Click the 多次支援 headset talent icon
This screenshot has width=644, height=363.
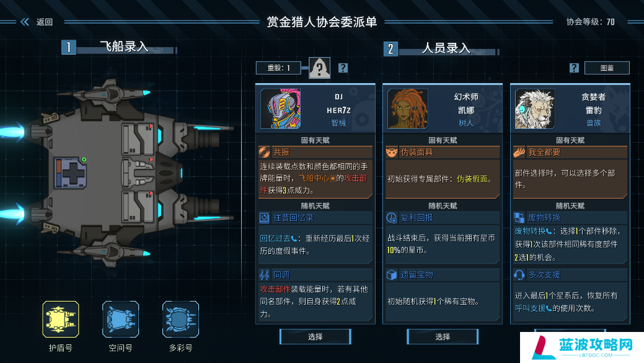519,275
